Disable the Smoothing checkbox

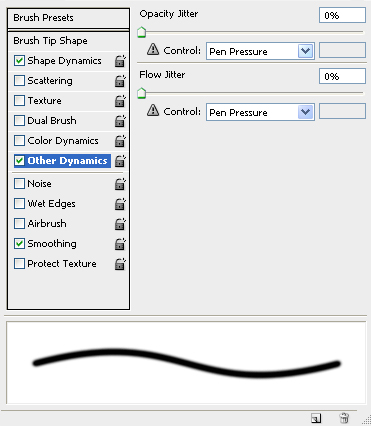[19, 244]
